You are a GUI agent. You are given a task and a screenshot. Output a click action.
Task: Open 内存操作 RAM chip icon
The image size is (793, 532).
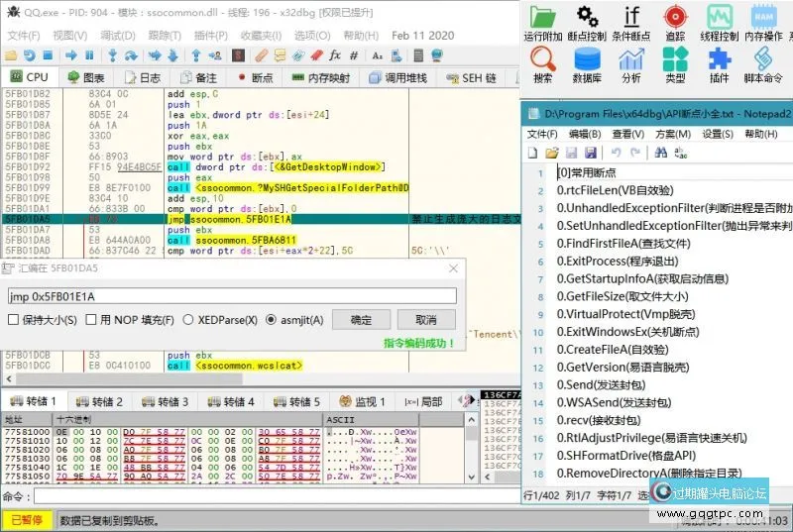763,23
